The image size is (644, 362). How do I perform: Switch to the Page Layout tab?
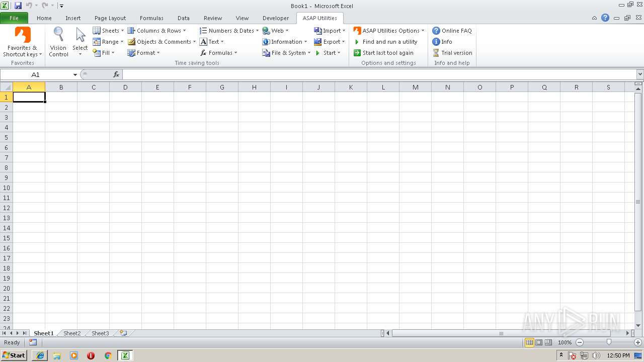click(x=110, y=18)
